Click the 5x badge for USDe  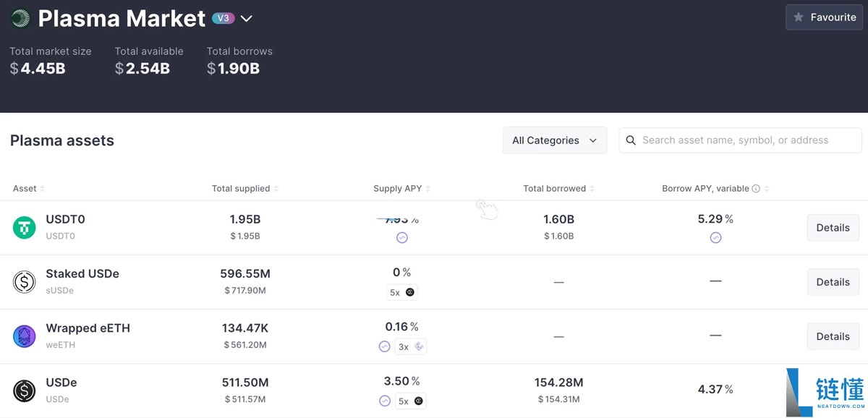click(411, 401)
